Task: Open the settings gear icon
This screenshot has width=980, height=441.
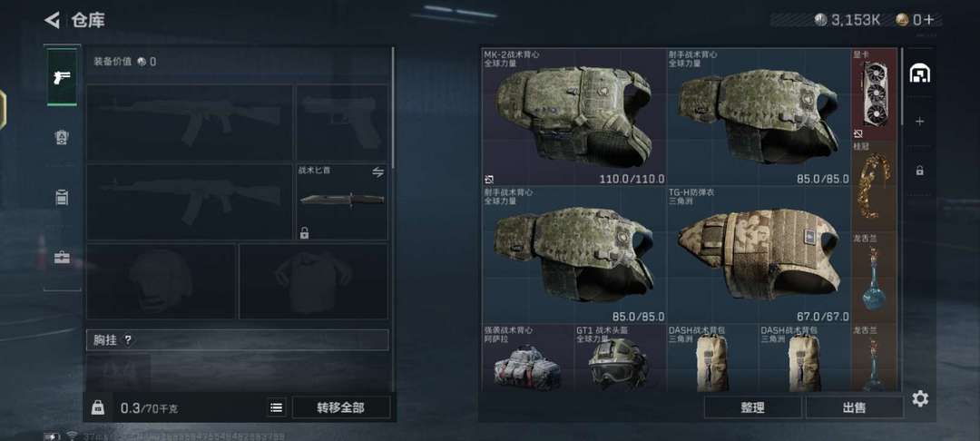Action: (x=920, y=398)
